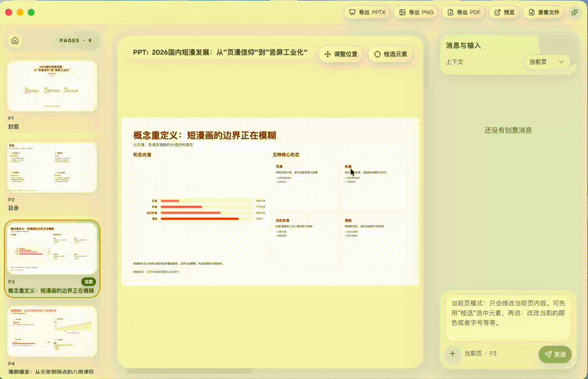Screen dimensions: 588x379
Task: Click the 当前页 · P3 label below input
Action: click(x=481, y=354)
